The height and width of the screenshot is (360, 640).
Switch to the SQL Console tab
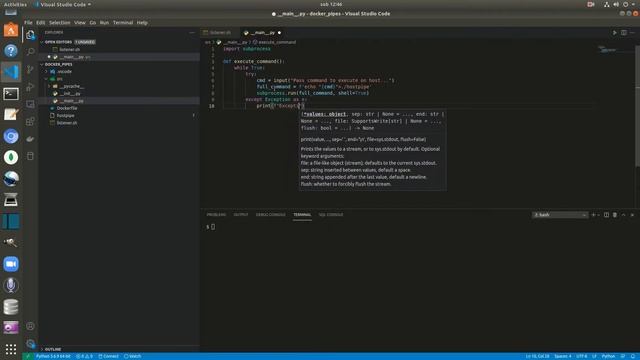[331, 215]
